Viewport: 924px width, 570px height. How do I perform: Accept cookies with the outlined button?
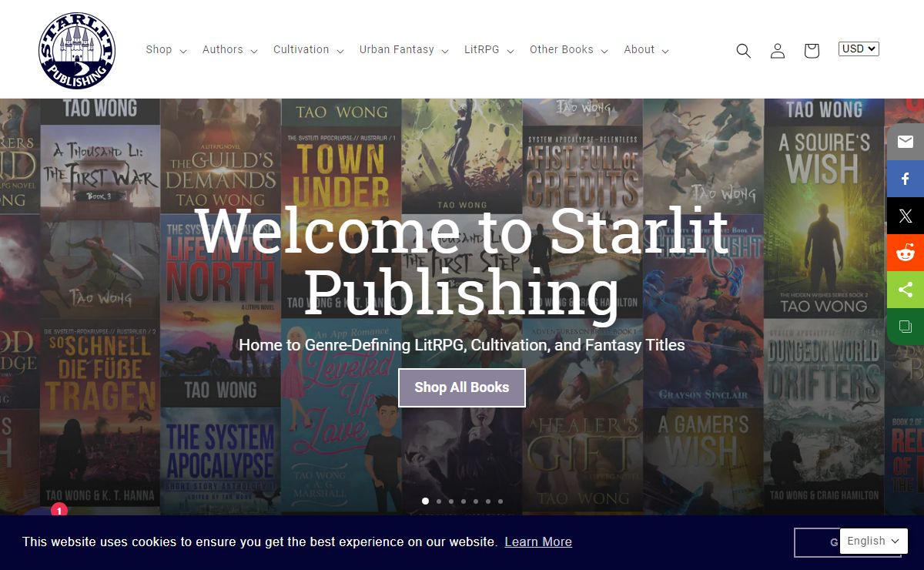click(817, 542)
